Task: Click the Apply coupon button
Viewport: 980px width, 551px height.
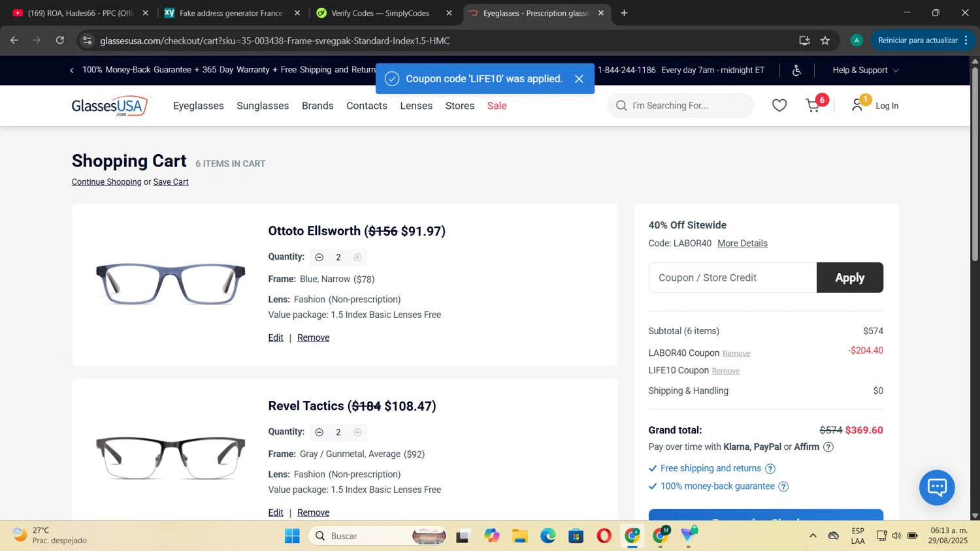Action: tap(849, 277)
